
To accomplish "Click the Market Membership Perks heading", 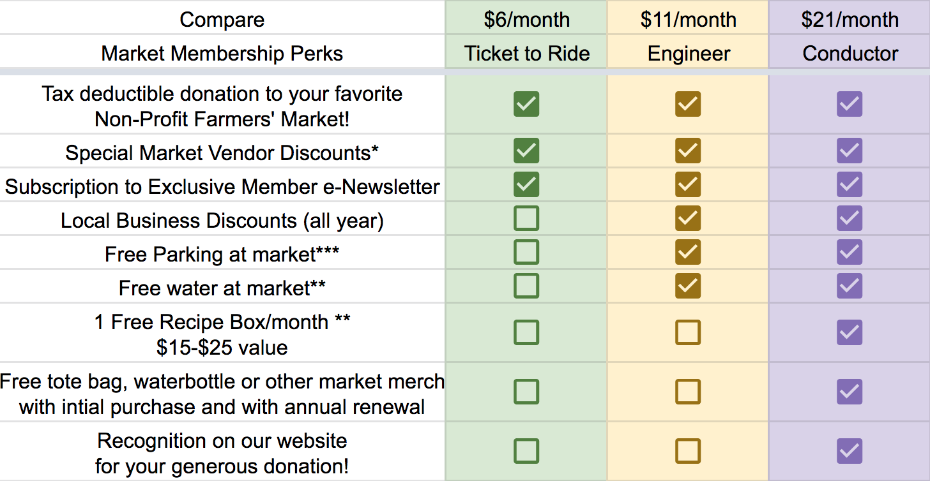I will coord(222,53).
